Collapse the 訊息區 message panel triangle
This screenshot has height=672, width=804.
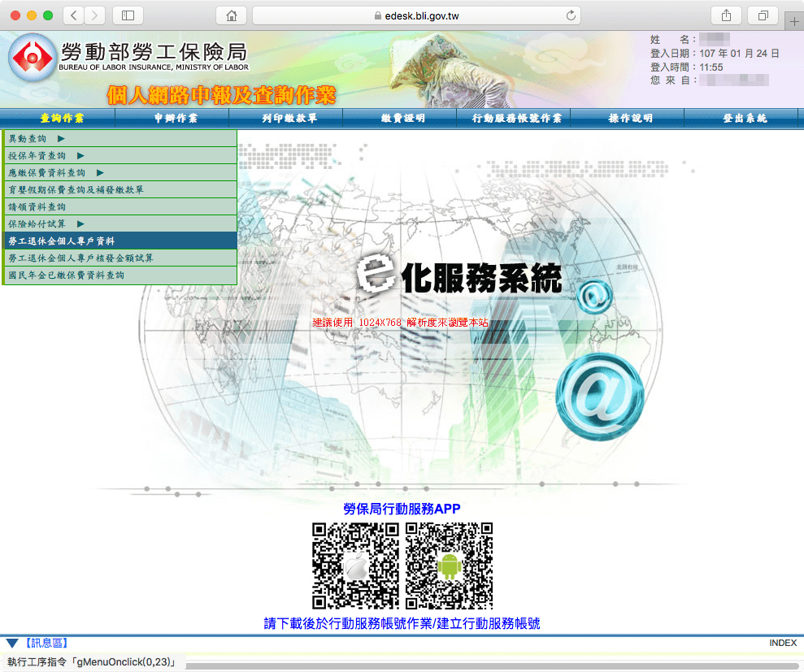pyautogui.click(x=11, y=644)
